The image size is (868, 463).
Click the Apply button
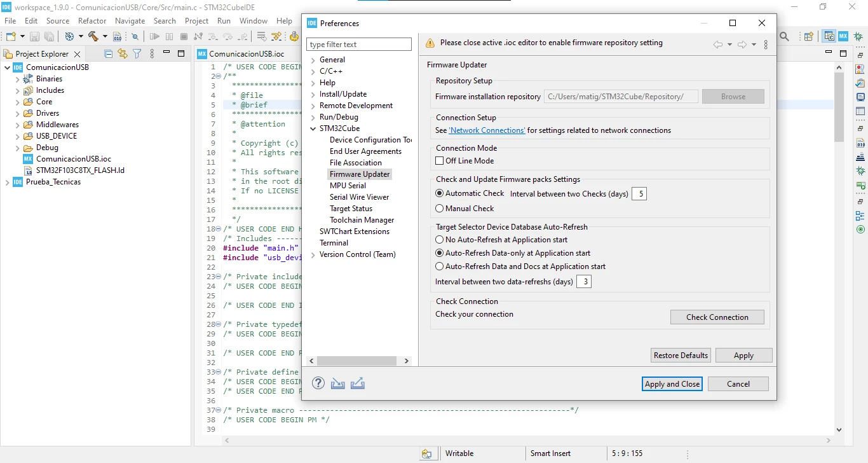[744, 356]
